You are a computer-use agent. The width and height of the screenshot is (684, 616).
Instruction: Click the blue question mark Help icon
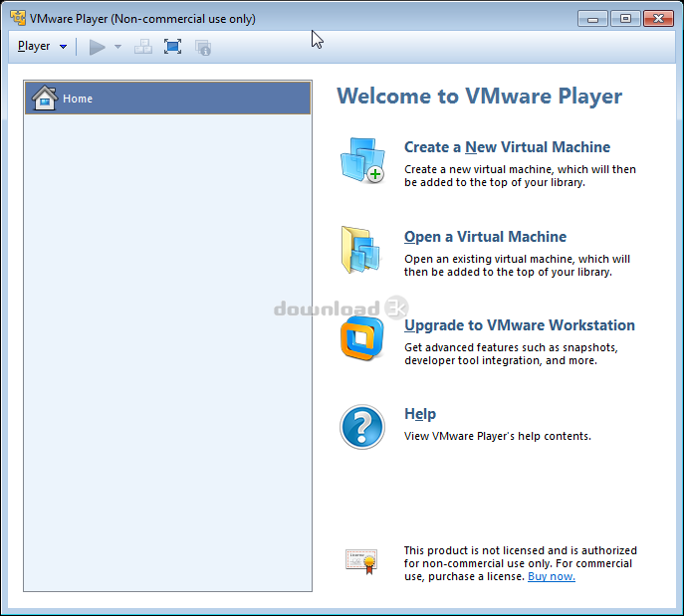click(361, 426)
